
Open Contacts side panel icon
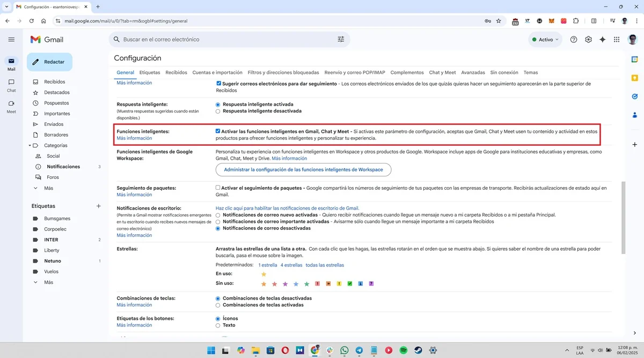pyautogui.click(x=634, y=115)
